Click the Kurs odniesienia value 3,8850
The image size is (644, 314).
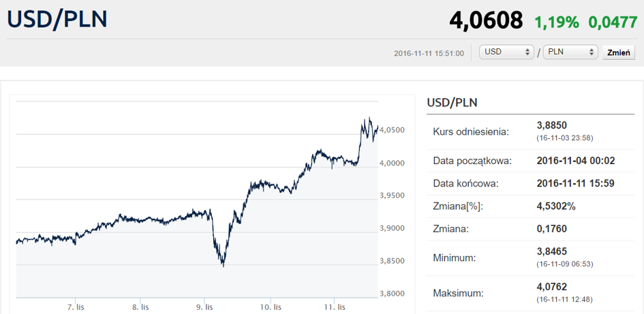552,125
